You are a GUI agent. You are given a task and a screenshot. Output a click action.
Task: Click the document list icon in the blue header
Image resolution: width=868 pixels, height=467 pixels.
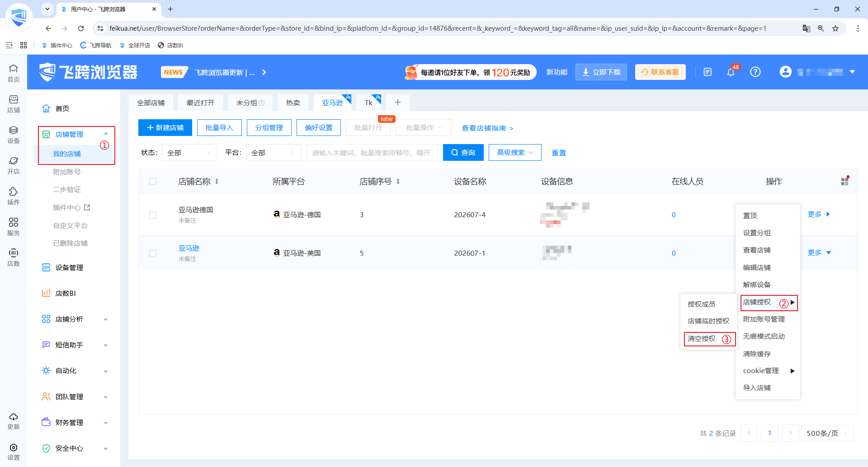click(708, 72)
